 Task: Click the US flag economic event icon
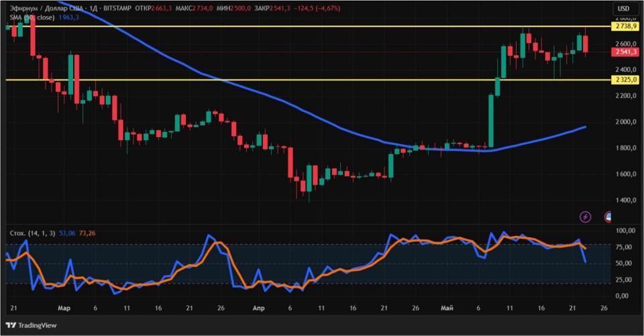pos(608,217)
